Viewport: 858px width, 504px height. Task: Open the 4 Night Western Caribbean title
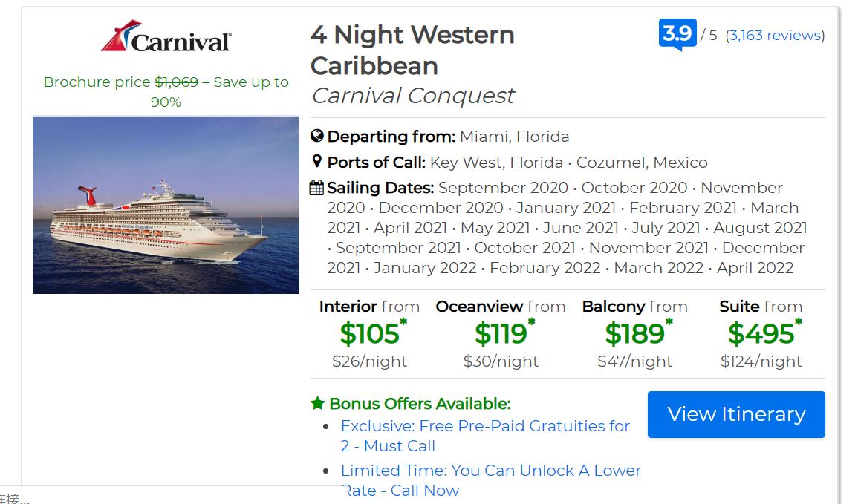pos(412,50)
